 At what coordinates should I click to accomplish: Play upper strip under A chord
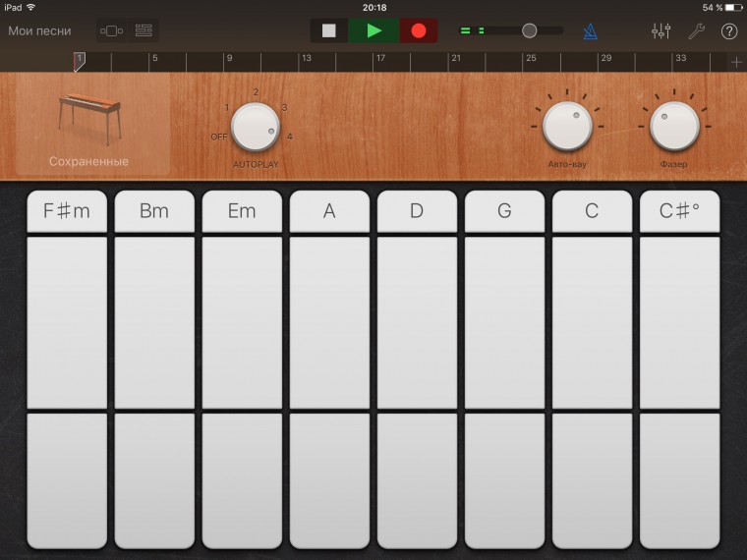click(x=329, y=322)
